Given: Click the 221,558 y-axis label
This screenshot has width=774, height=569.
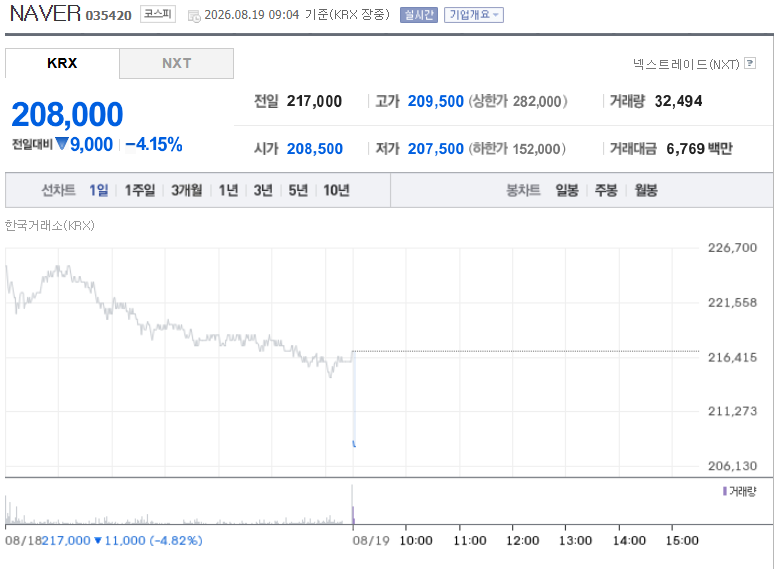Looking at the screenshot, I should [x=733, y=303].
